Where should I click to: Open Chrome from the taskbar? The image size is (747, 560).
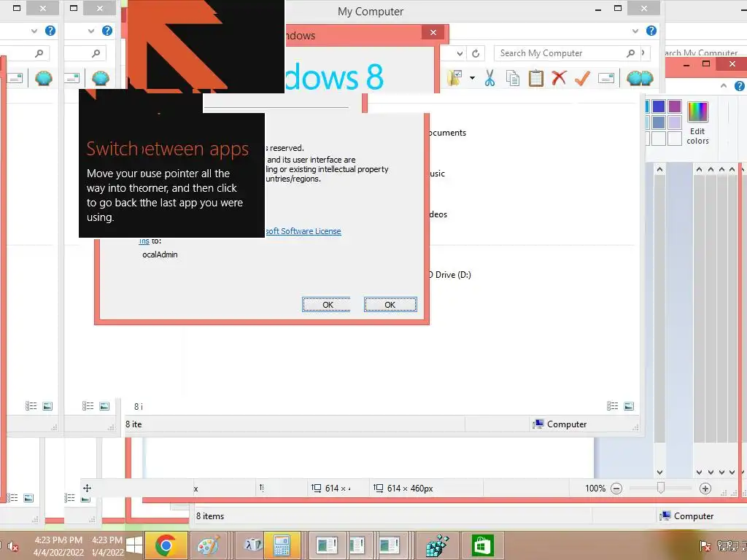(166, 545)
